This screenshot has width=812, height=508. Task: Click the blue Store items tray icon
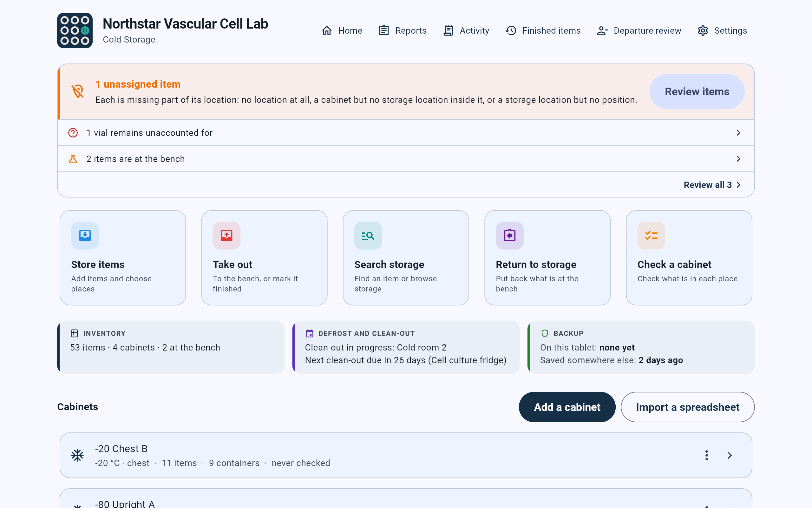[x=85, y=236]
